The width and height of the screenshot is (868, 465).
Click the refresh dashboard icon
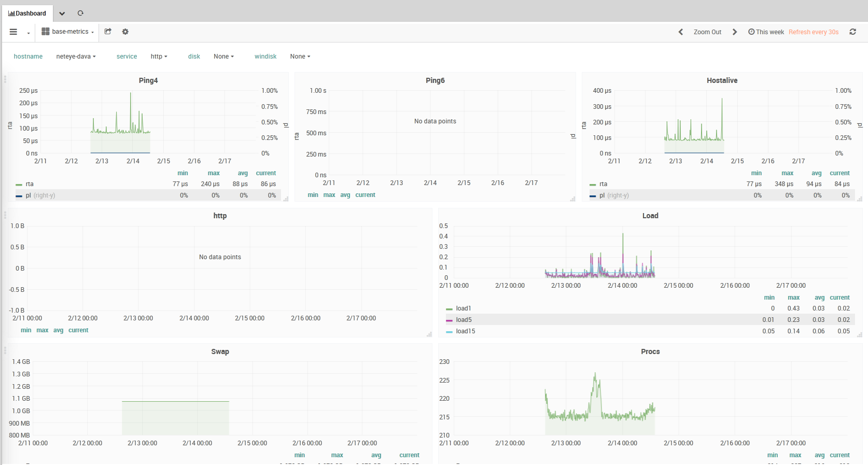[x=852, y=32]
